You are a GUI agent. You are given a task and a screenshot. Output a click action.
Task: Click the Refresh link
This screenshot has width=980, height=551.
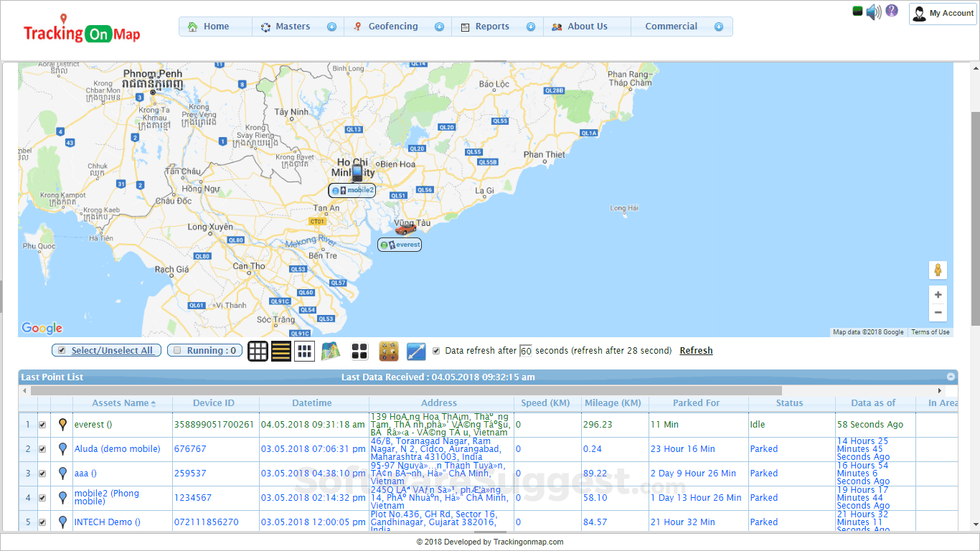pyautogui.click(x=695, y=350)
